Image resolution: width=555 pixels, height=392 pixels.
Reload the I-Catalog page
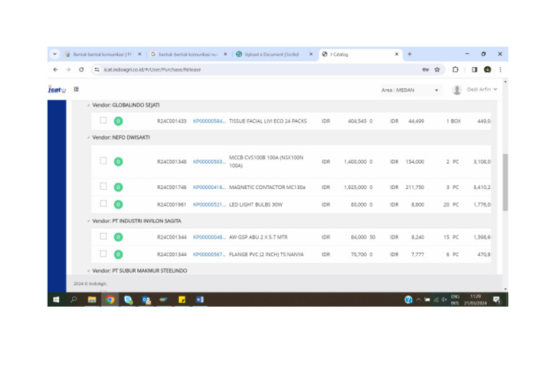click(x=81, y=70)
